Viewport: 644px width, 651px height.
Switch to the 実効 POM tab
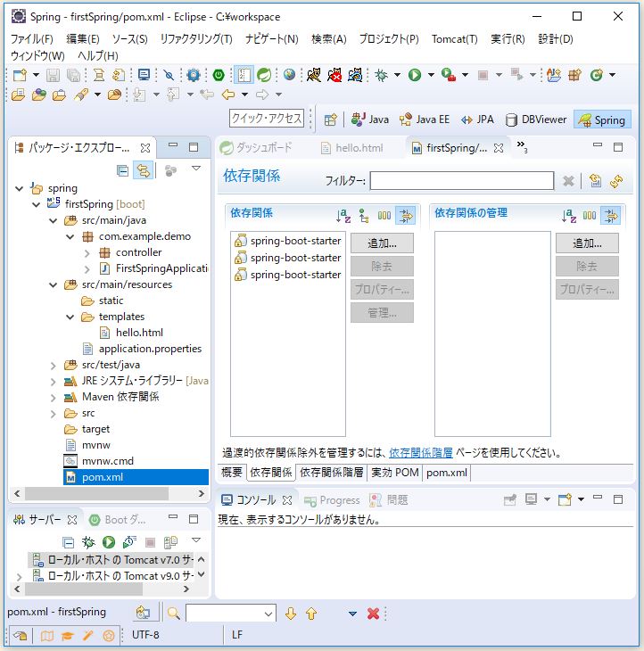(x=395, y=472)
